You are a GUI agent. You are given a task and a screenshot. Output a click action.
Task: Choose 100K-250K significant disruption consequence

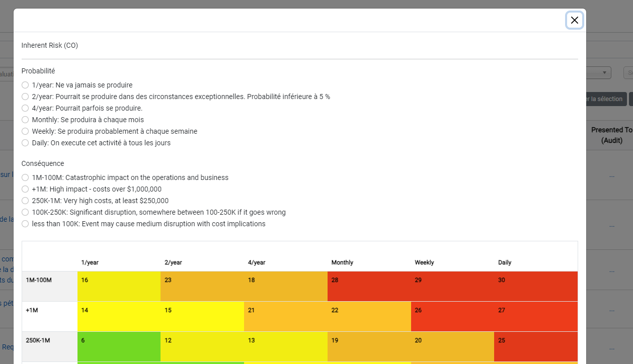[25, 212]
